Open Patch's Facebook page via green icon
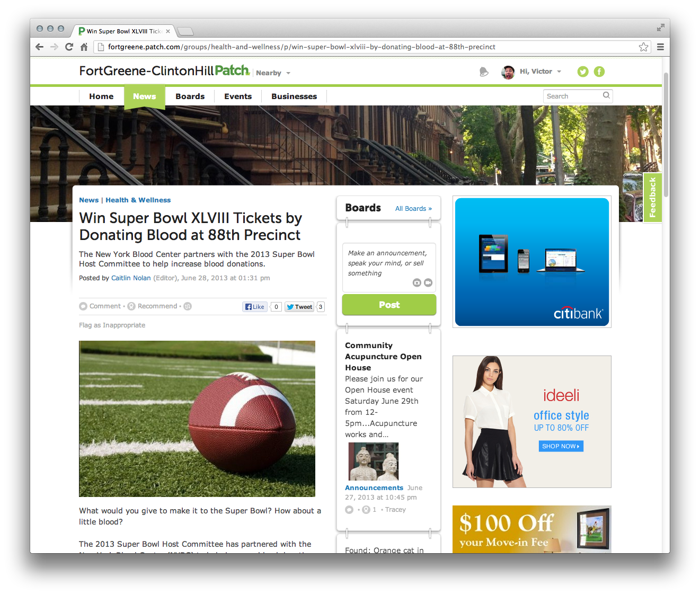Screen dimensions: 700x595 [599, 72]
